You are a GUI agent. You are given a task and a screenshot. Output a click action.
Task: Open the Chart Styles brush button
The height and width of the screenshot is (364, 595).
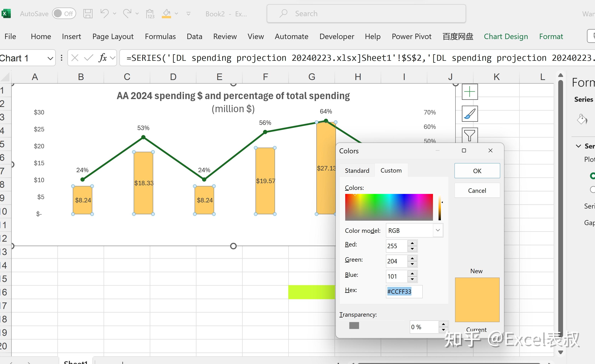pyautogui.click(x=470, y=114)
